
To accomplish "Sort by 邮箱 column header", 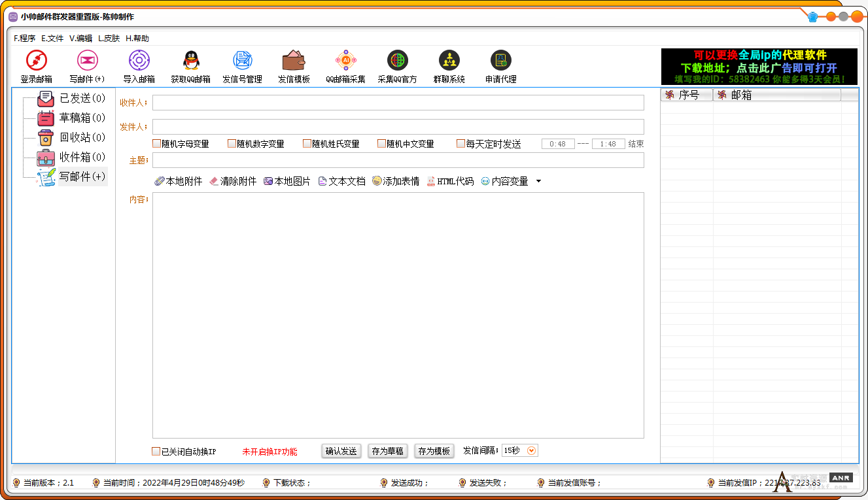I will point(777,95).
